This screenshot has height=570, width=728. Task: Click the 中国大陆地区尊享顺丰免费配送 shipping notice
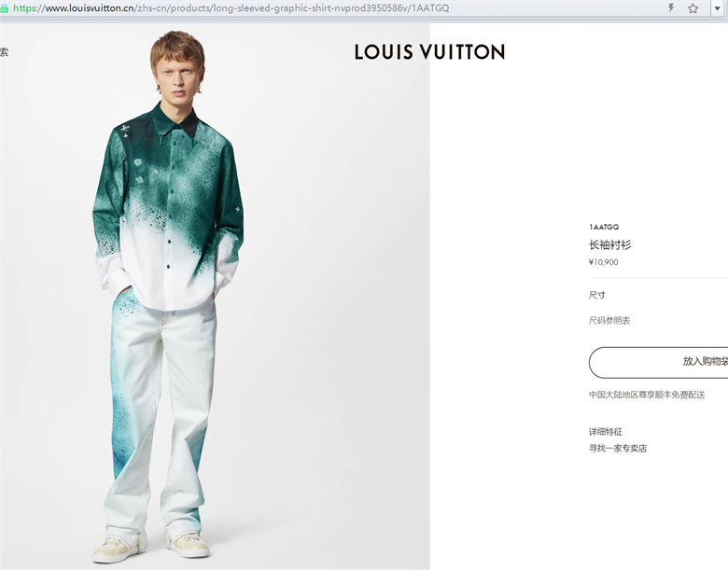pos(646,395)
